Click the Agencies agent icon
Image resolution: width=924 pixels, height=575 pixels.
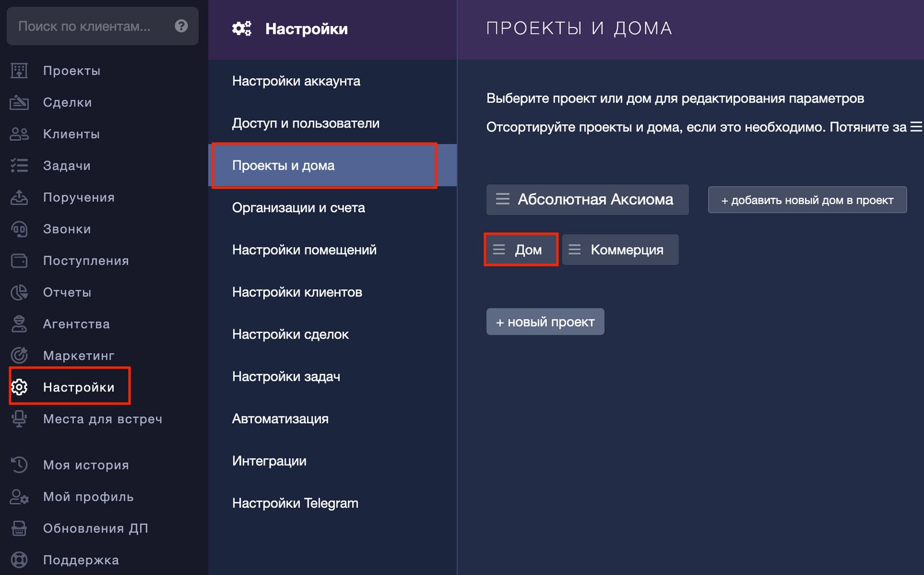point(19,324)
